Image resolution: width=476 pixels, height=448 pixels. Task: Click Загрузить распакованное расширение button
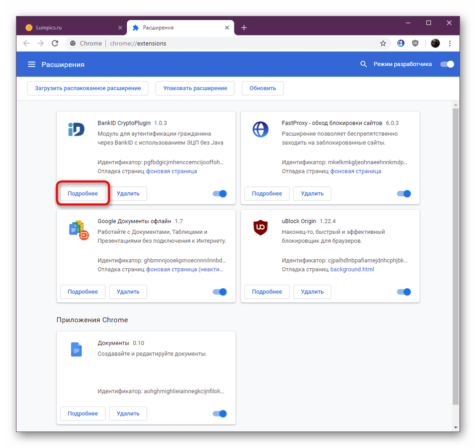click(x=88, y=88)
